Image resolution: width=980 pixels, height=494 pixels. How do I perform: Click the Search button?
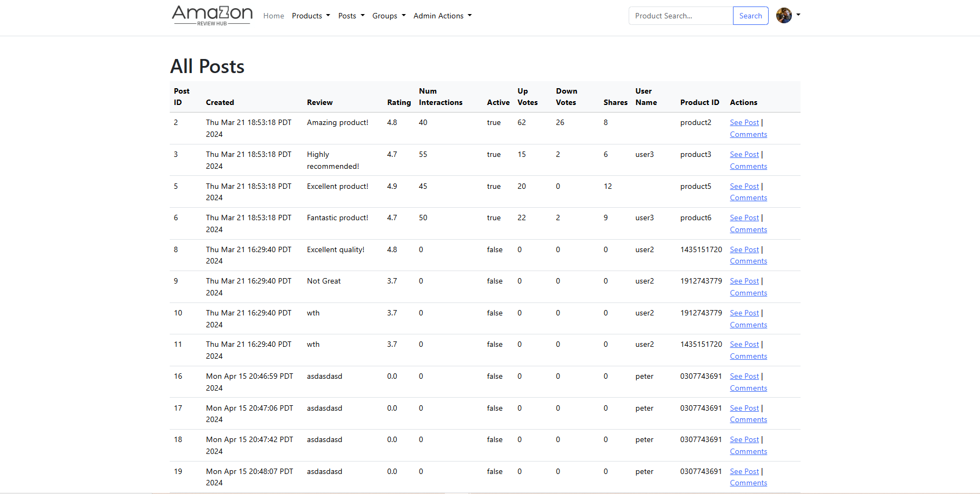(x=751, y=16)
